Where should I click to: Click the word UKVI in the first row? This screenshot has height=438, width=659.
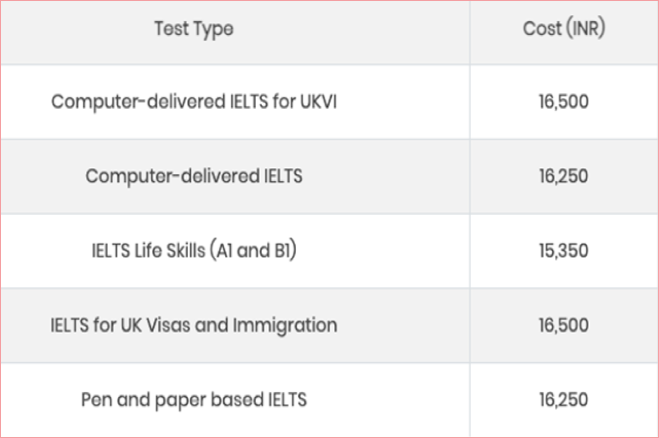[x=316, y=102]
